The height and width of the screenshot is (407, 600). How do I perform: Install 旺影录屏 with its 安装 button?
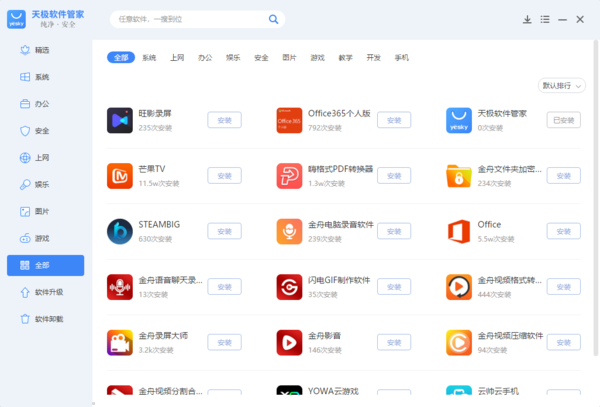tap(225, 120)
